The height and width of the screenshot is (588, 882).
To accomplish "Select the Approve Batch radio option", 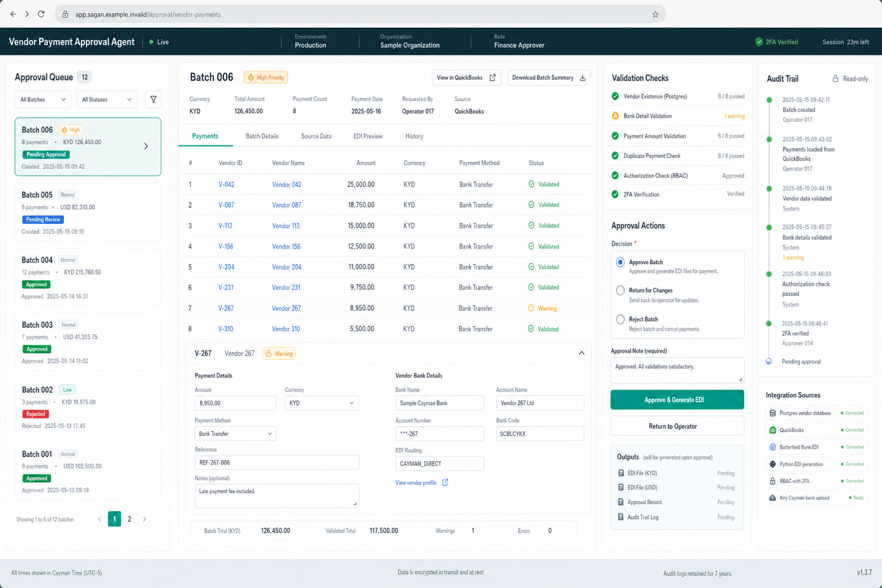I will (x=620, y=262).
